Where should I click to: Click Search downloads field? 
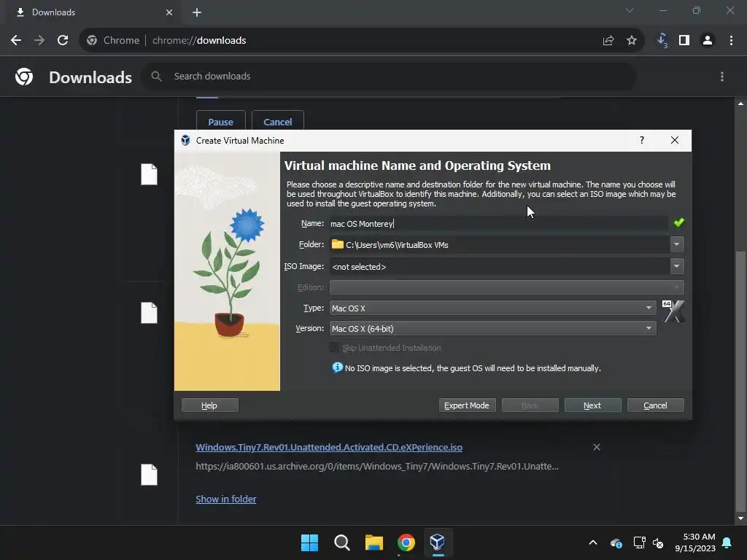388,76
